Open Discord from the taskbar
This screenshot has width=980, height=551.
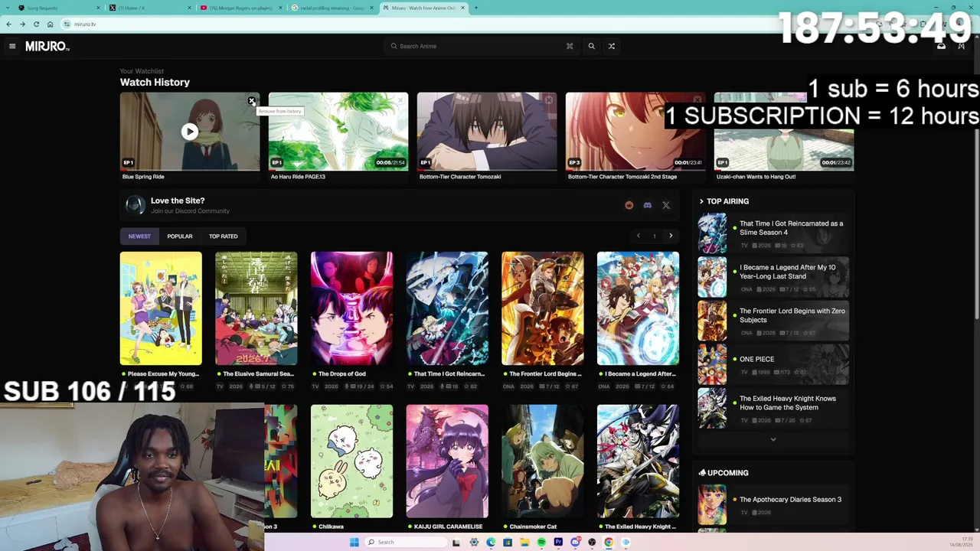click(x=575, y=543)
